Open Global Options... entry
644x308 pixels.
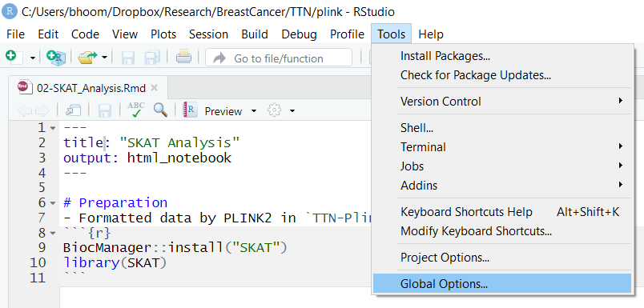click(x=501, y=284)
